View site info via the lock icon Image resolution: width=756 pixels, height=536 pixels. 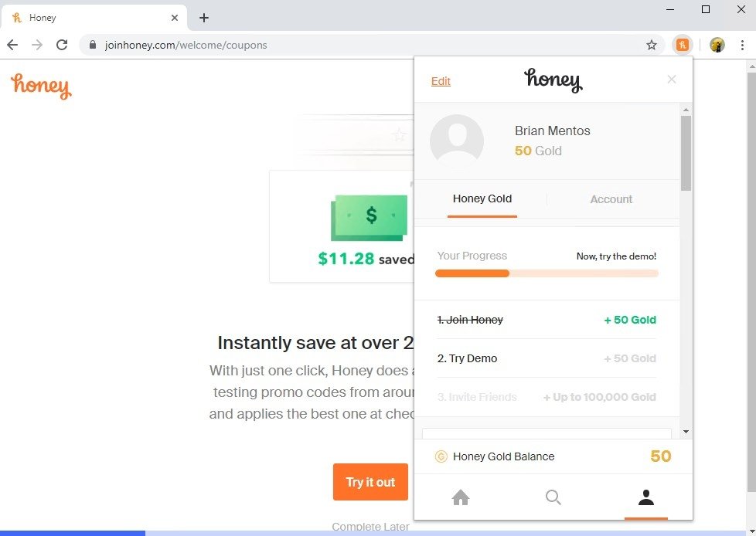coord(93,45)
